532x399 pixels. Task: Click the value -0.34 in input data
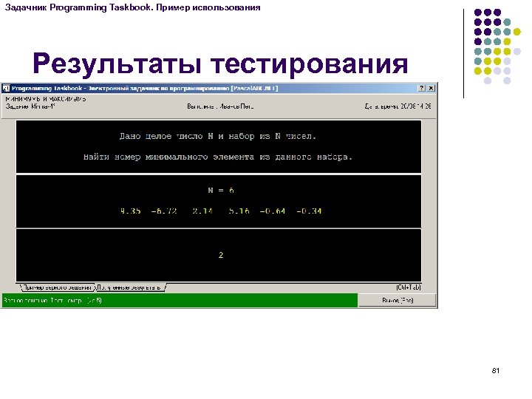[x=309, y=211]
